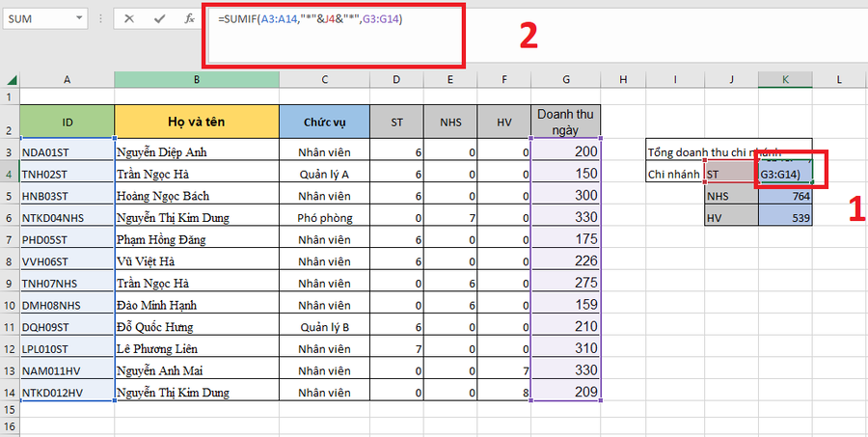The height and width of the screenshot is (437, 868).
Task: Select column C header
Action: pos(324,80)
